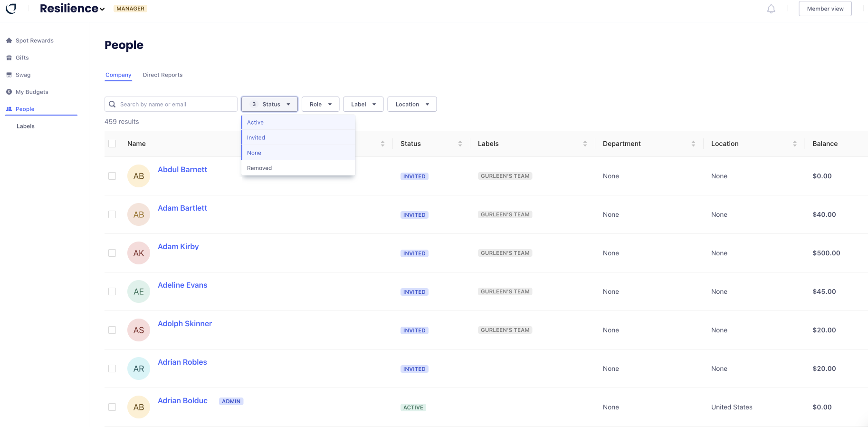Click the search by name or email field
The width and height of the screenshot is (868, 427).
[171, 104]
